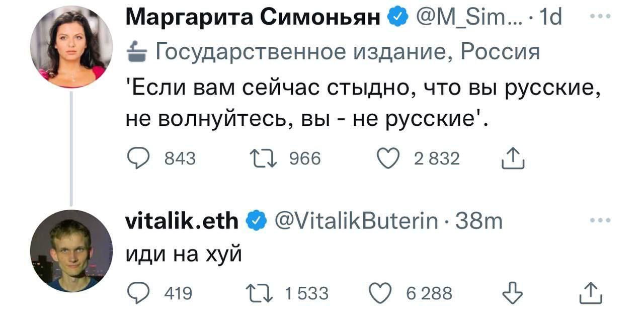This screenshot has width=644, height=320.
Task: Open more options on the top tweet
Action: point(601,17)
